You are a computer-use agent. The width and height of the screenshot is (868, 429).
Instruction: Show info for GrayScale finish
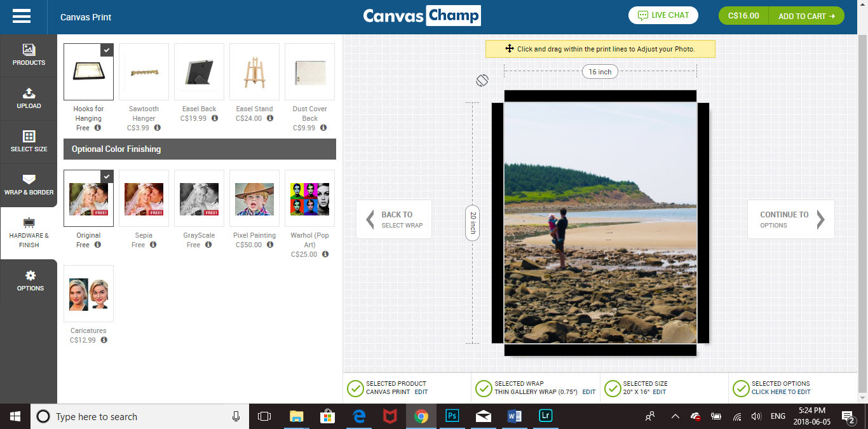point(208,245)
